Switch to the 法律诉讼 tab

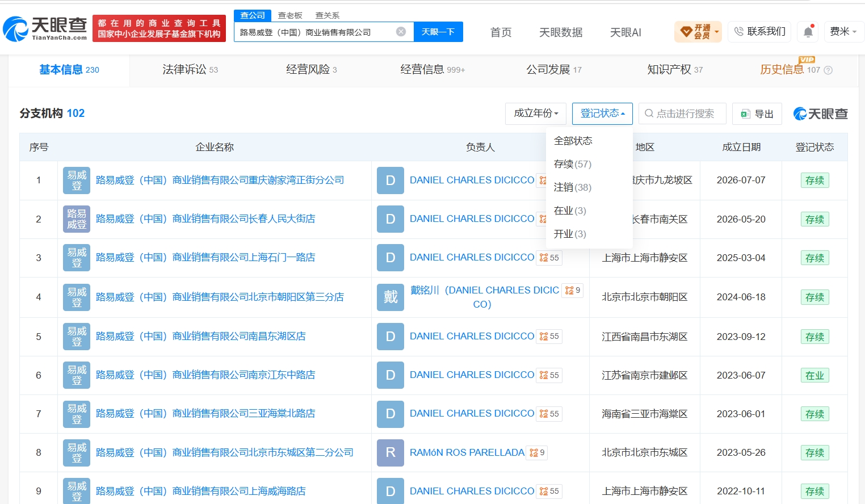190,70
